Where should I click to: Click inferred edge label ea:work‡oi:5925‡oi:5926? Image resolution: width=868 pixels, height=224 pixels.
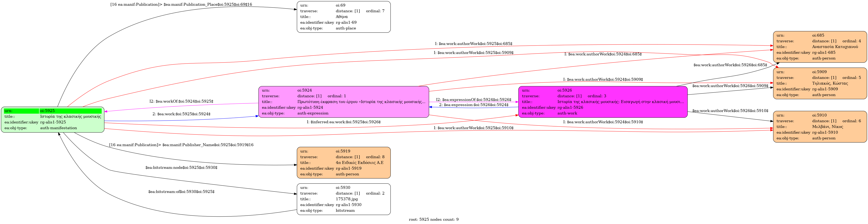(344, 122)
